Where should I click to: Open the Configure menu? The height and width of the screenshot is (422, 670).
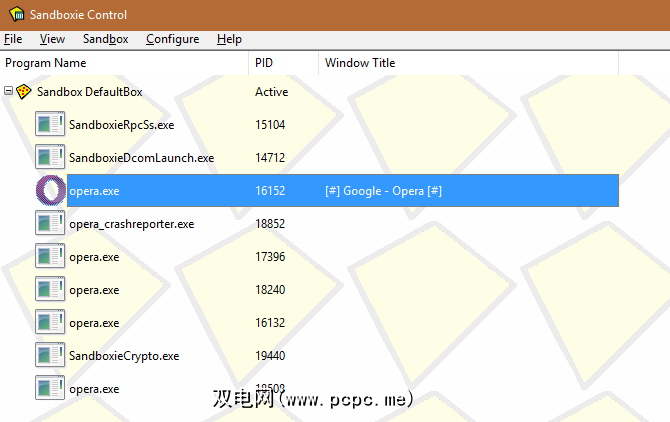(173, 39)
